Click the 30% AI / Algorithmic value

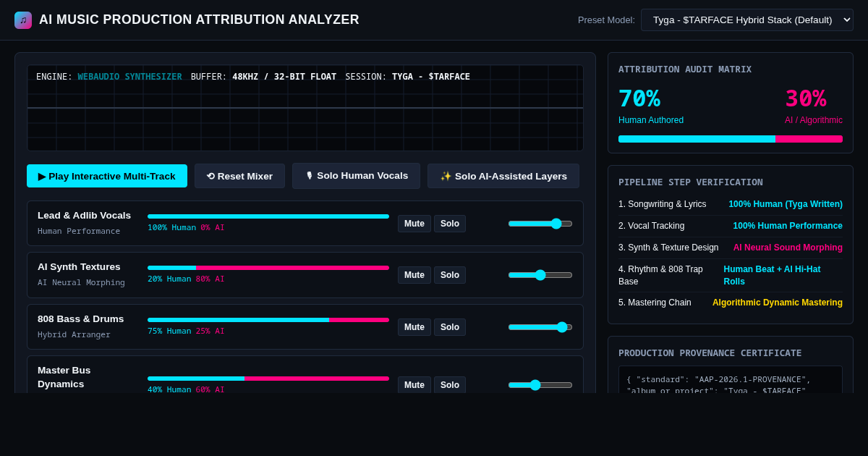tap(806, 98)
